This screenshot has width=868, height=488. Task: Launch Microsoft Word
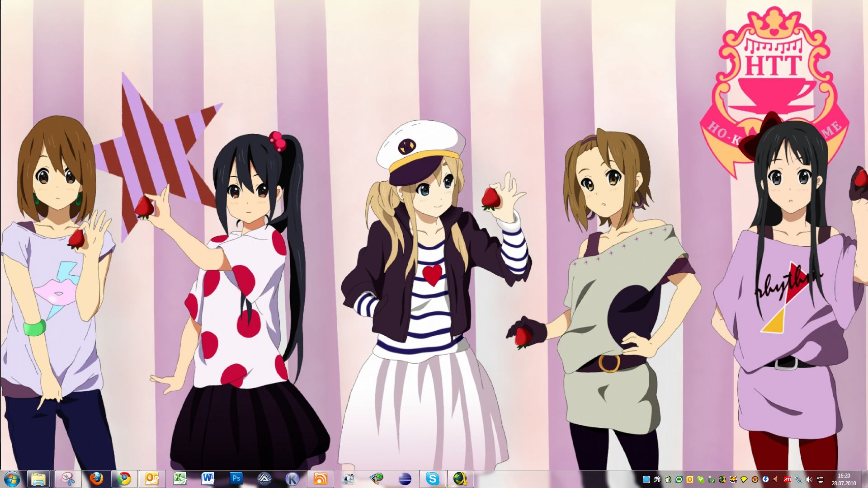(x=208, y=479)
